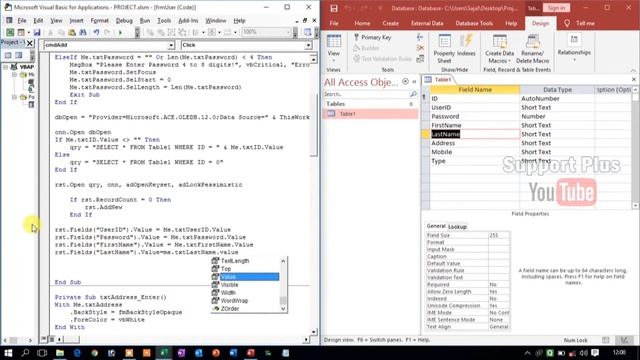Click Delete Rows icon in Access Tools group
This screenshot has width=640, height=360.
(x=420, y=48)
